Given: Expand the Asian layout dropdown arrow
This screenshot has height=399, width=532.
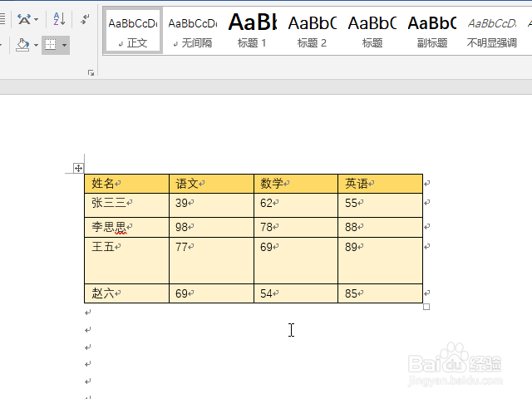Looking at the screenshot, I should point(36,20).
